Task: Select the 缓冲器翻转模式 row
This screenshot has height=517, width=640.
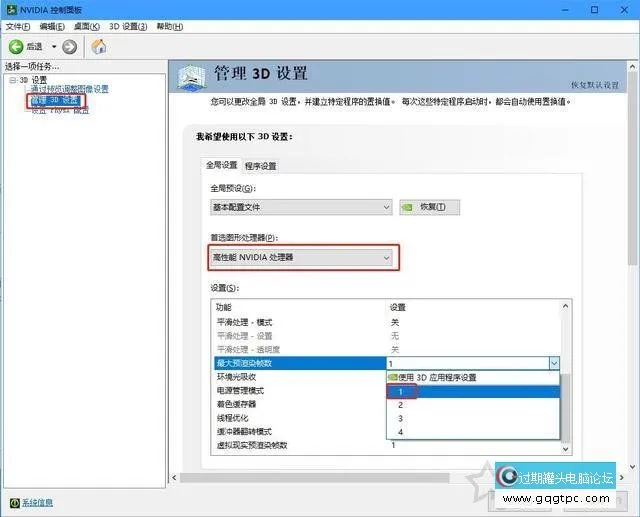Action: pyautogui.click(x=300, y=431)
